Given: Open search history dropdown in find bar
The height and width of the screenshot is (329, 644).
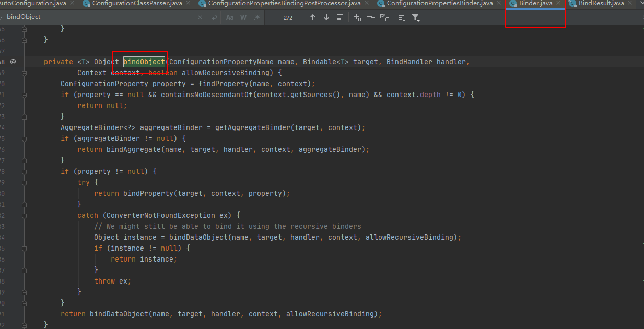Looking at the screenshot, I should coord(2,17).
